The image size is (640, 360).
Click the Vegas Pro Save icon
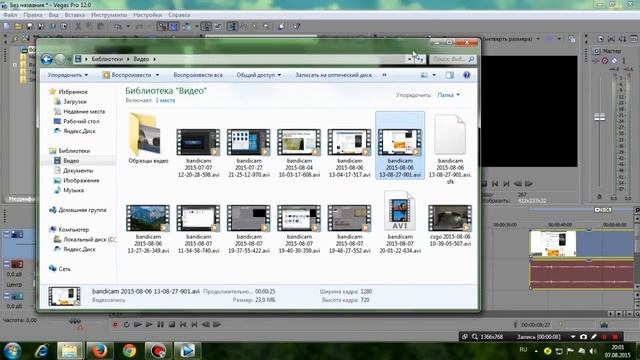click(29, 27)
